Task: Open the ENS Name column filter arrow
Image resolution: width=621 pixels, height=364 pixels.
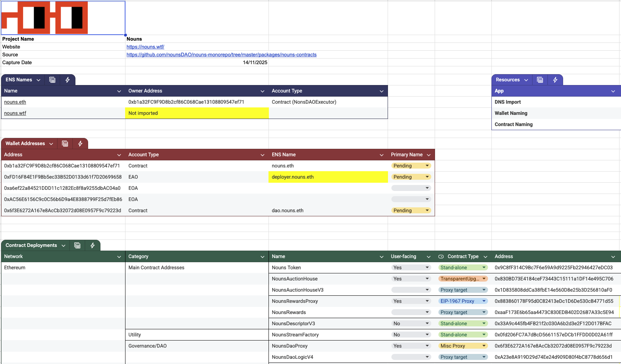Action: click(382, 155)
